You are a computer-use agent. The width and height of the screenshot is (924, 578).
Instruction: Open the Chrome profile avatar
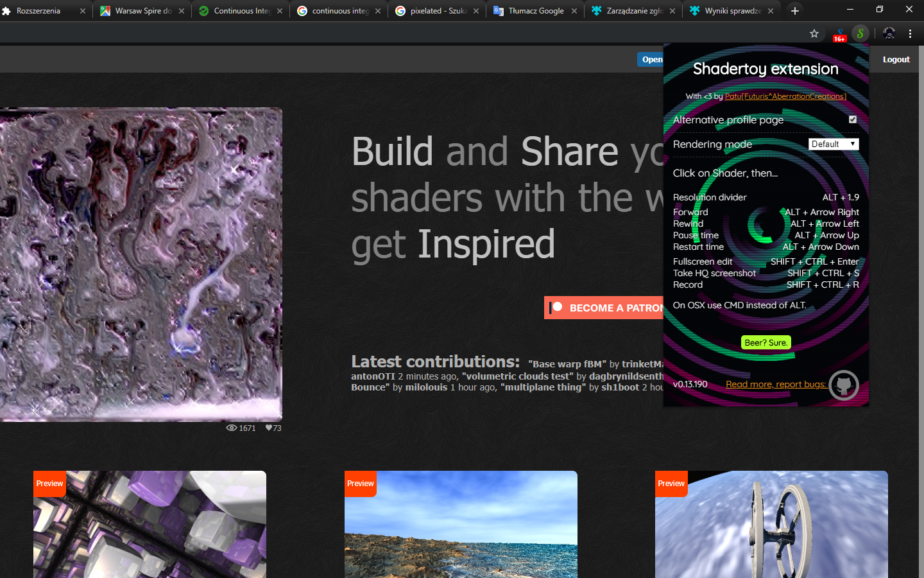click(x=889, y=33)
